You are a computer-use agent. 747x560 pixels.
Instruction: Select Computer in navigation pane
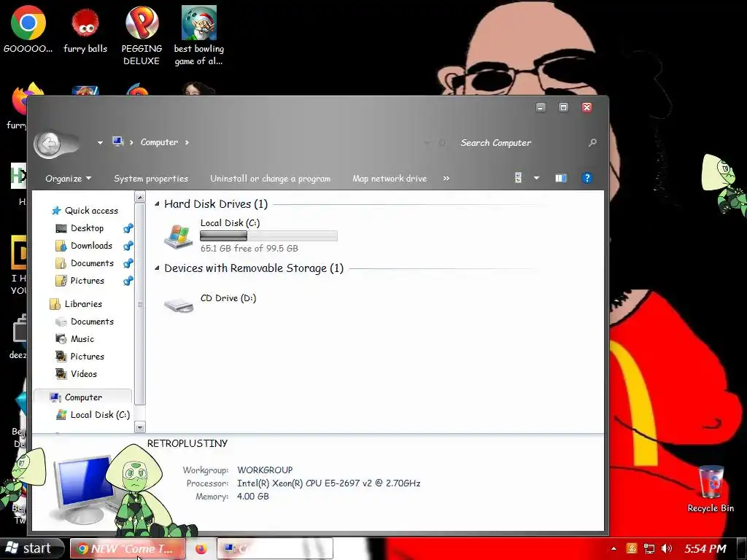point(83,397)
